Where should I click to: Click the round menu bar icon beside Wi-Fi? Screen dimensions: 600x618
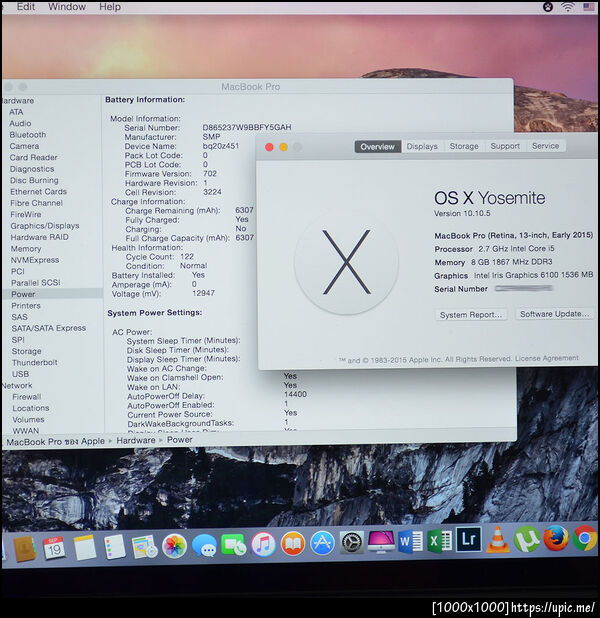point(548,7)
